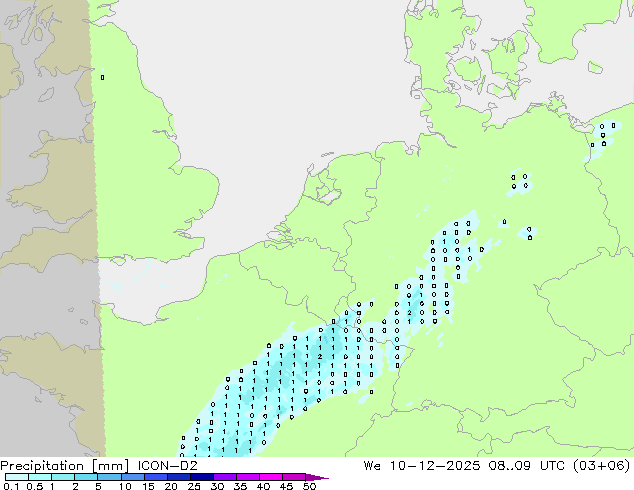Click the date '10-12-2025' in the timestamp

(x=435, y=466)
